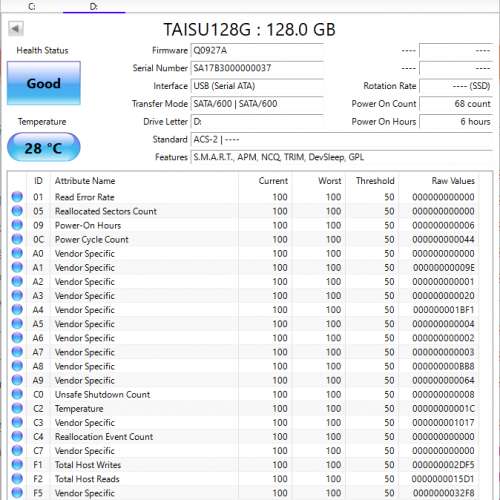
Task: Select the Total Host Reads attribute name
Action: (87, 479)
